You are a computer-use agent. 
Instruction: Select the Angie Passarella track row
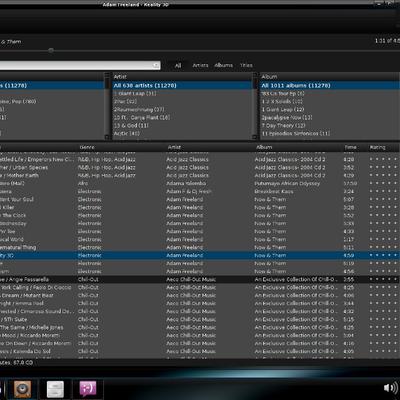[x=200, y=280]
